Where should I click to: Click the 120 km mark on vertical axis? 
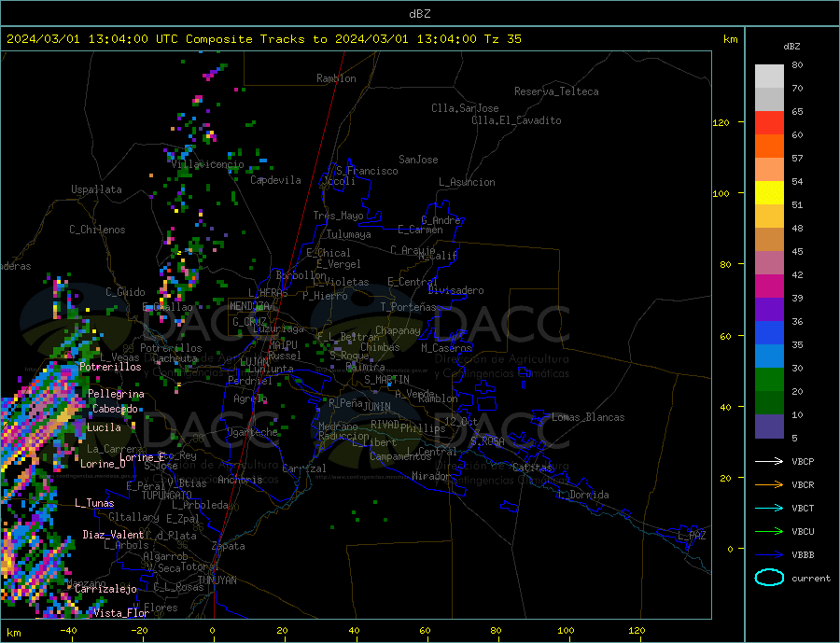pos(721,122)
